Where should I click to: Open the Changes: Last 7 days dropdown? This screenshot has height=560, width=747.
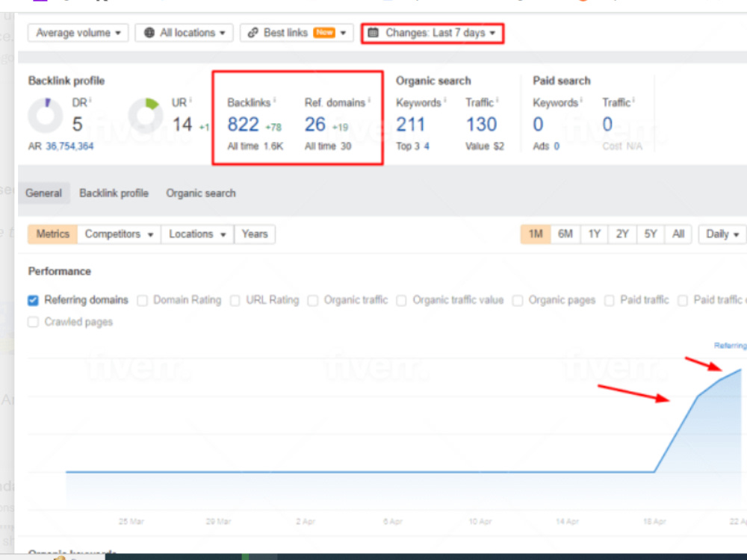point(433,33)
